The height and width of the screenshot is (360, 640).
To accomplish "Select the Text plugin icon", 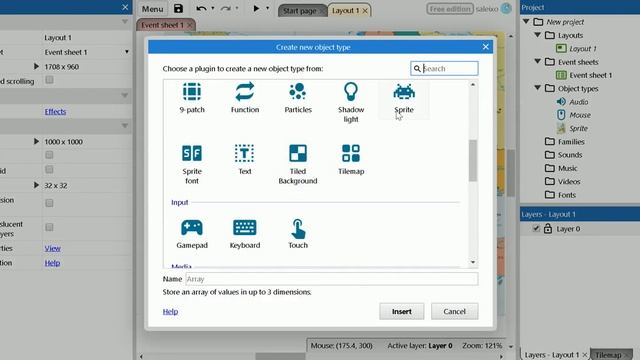I will (x=244, y=153).
